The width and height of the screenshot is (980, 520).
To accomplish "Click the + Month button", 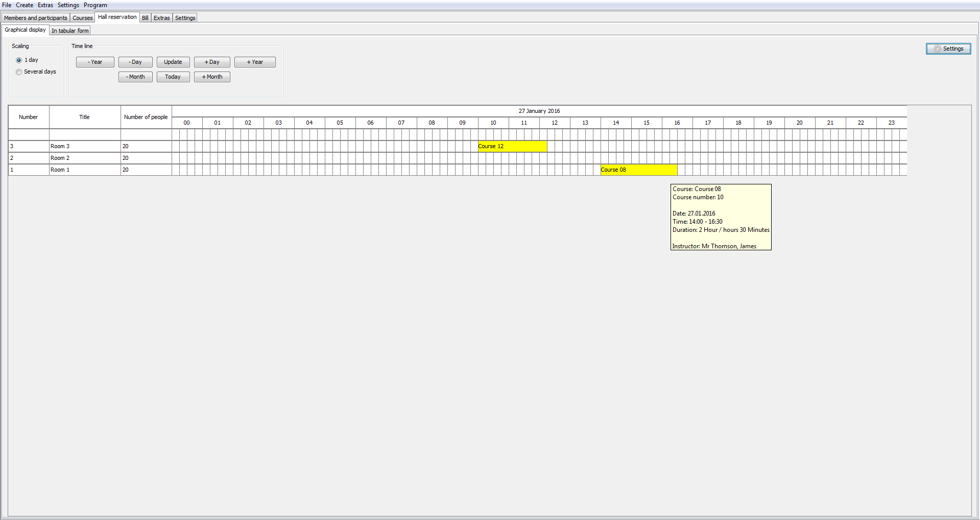I will tap(212, 77).
